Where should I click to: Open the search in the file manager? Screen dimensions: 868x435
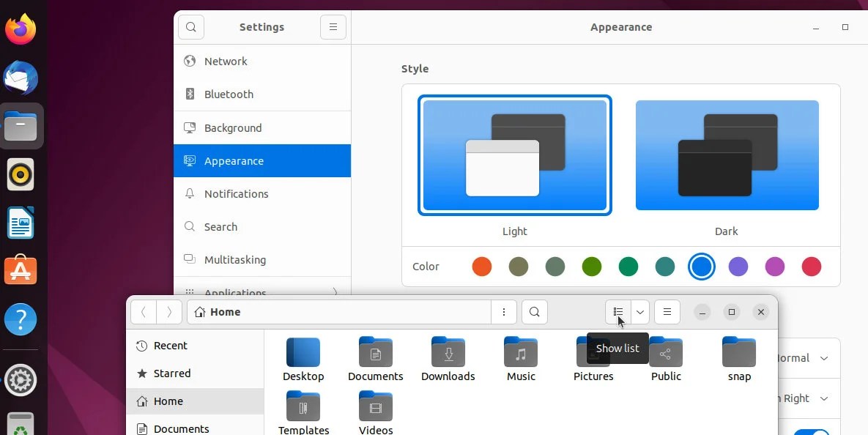tap(534, 312)
